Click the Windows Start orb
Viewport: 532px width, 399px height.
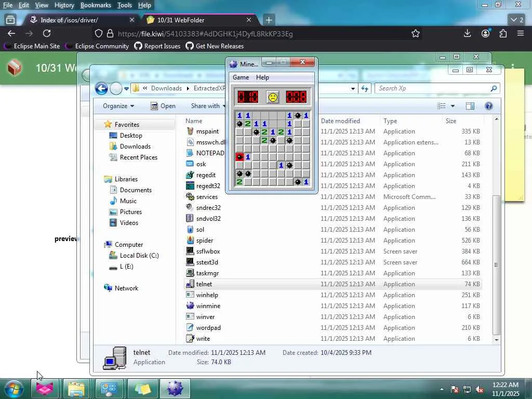coord(14,389)
